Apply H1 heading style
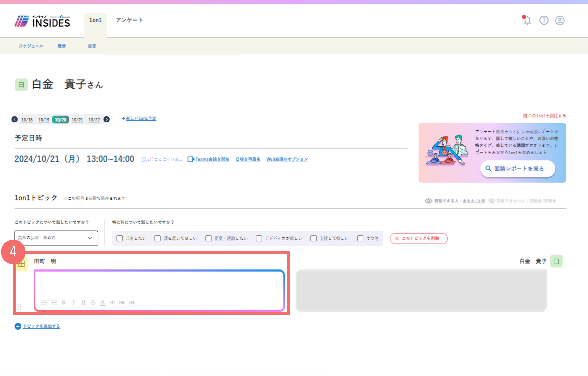588x376 pixels. [112, 303]
